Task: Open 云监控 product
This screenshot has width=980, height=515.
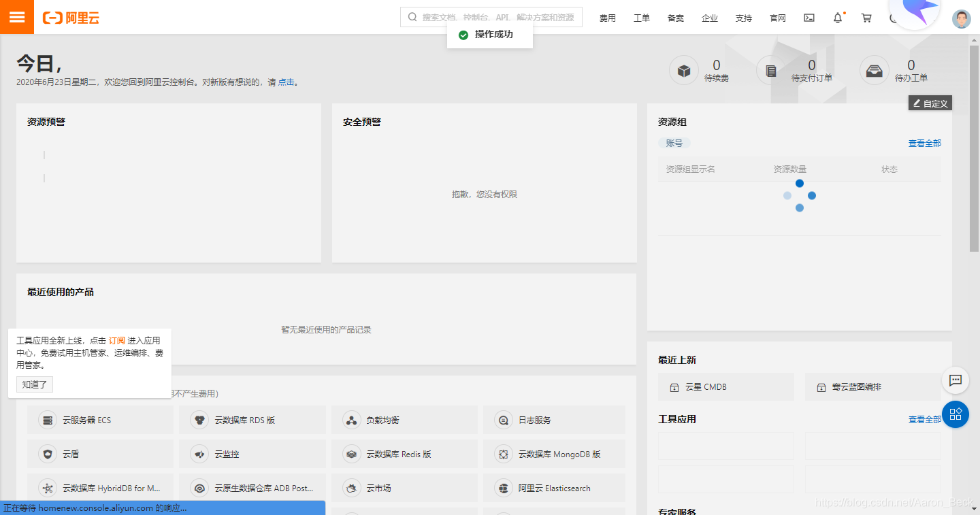Action: click(252, 454)
